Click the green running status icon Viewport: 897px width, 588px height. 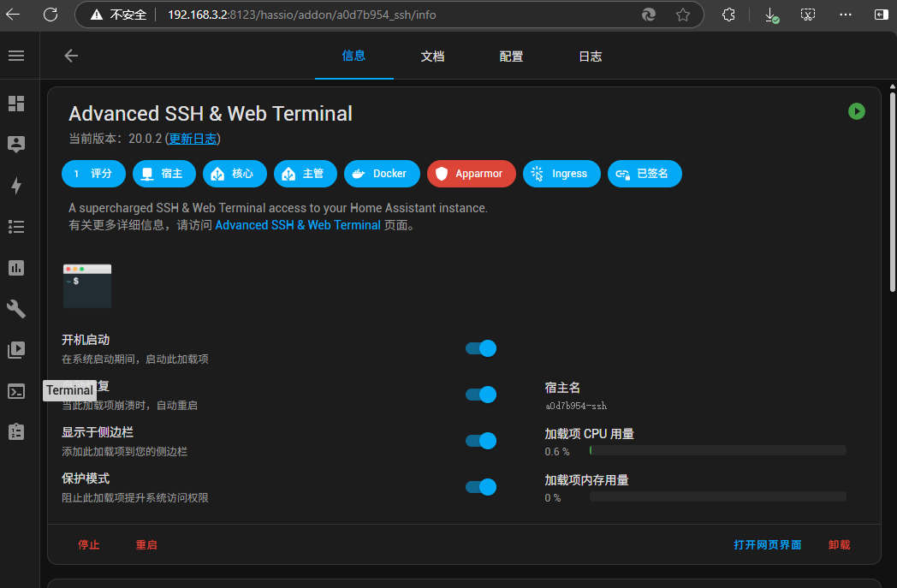tap(856, 111)
